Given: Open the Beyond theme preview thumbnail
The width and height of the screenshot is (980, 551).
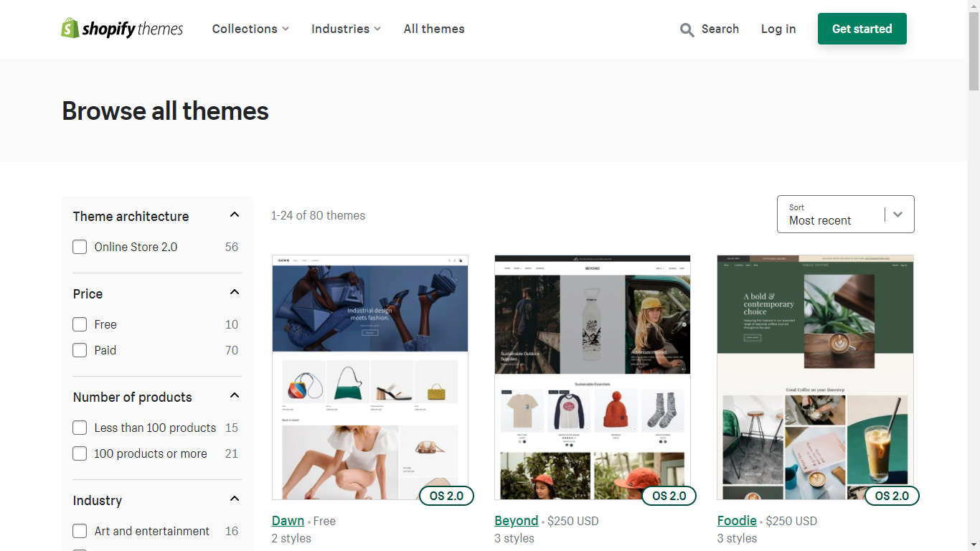Looking at the screenshot, I should click(593, 377).
